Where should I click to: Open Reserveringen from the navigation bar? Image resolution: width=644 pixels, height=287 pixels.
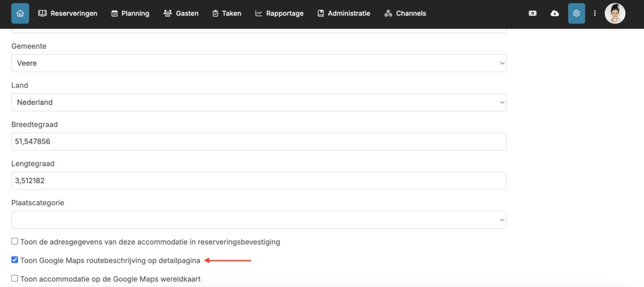click(x=68, y=13)
